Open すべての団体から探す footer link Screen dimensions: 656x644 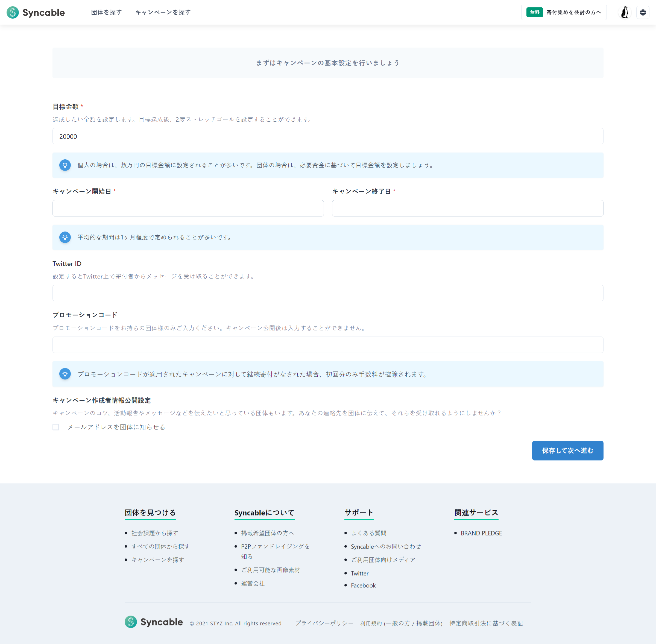coord(160,546)
